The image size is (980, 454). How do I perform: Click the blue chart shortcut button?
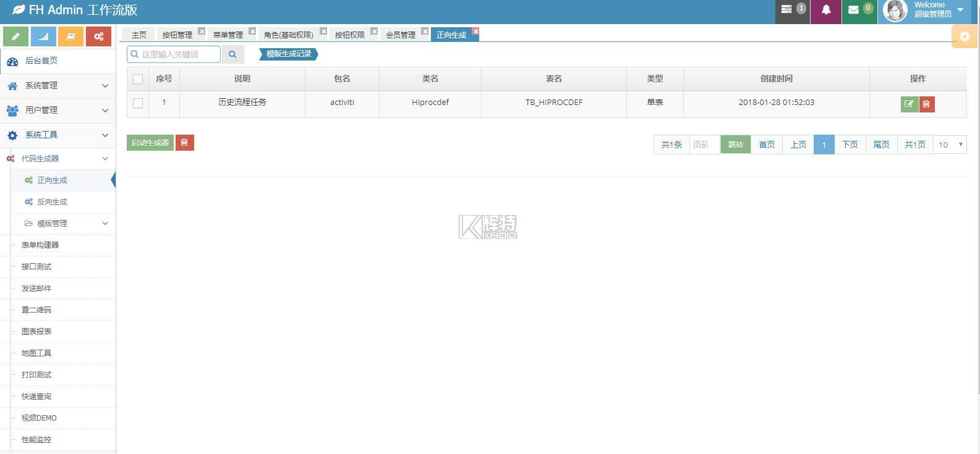pyautogui.click(x=43, y=36)
